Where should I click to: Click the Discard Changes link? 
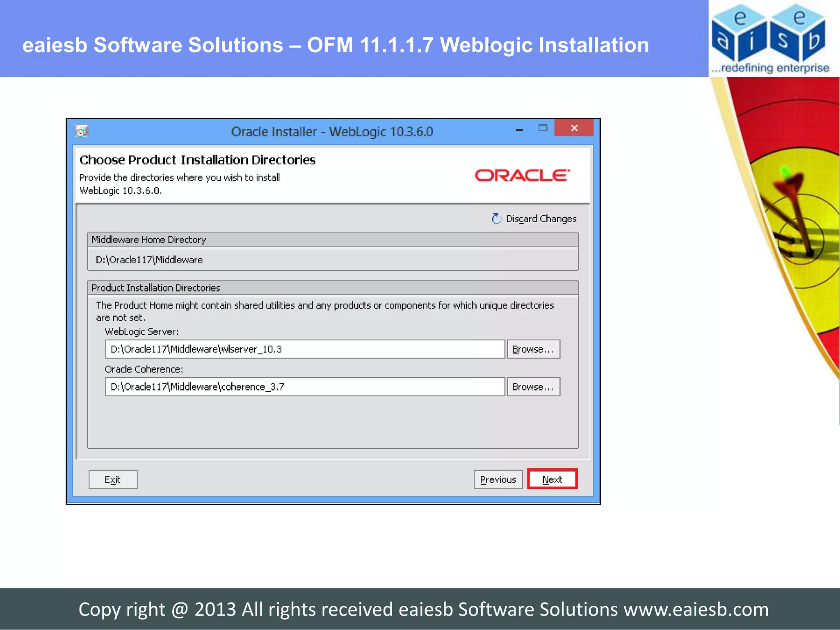[x=541, y=219]
